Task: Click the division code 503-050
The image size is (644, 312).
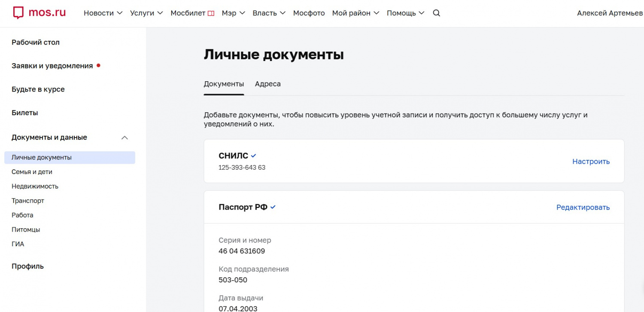Action: tap(233, 280)
